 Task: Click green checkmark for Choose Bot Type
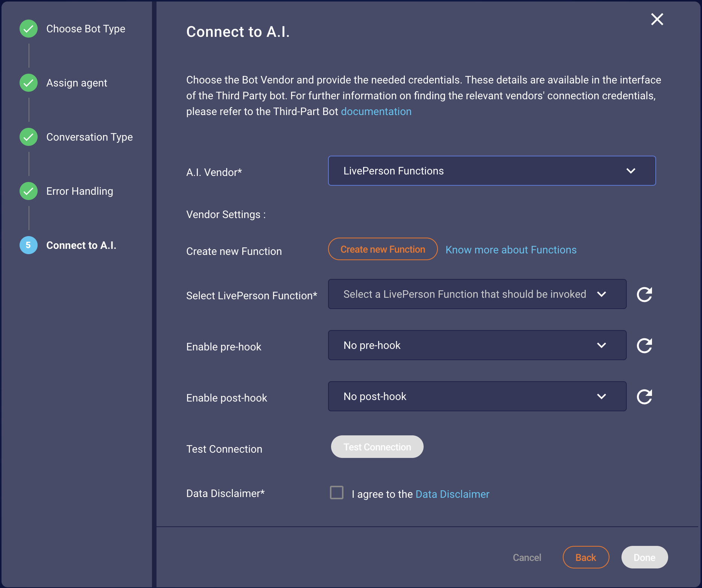pyautogui.click(x=29, y=29)
